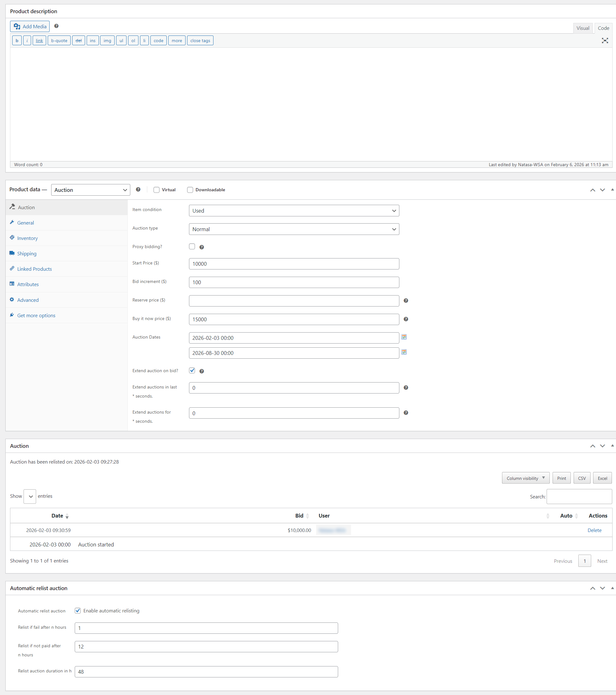Open the Auction type dropdown
The width and height of the screenshot is (616, 695).
pos(294,229)
